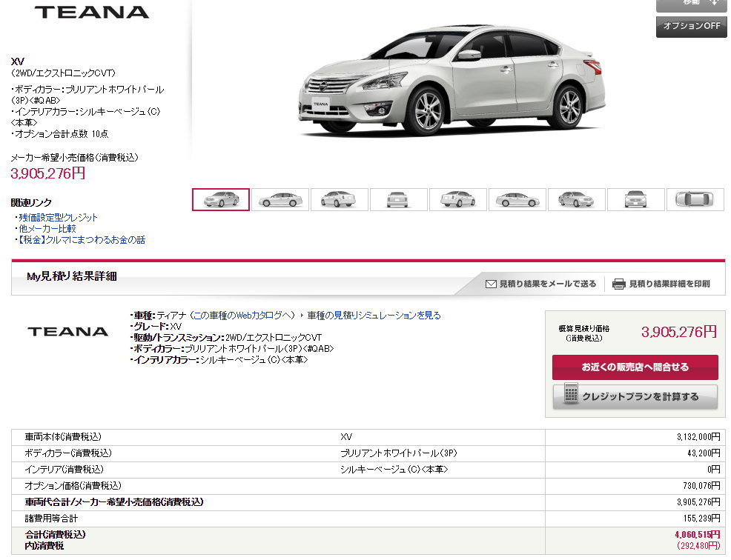Open この車種のWebカタログへ link
The height and width of the screenshot is (560, 731).
pos(244,316)
